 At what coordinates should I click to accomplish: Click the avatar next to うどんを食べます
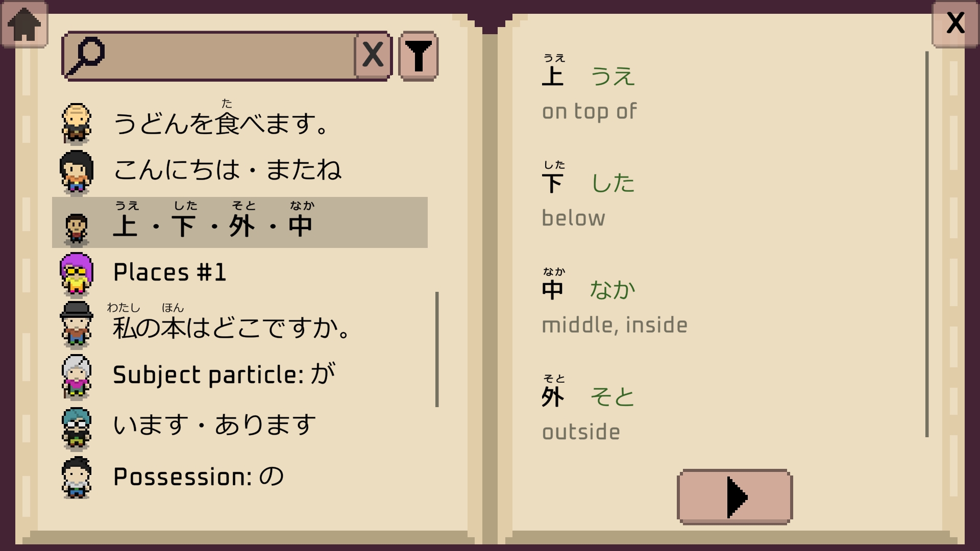pyautogui.click(x=77, y=122)
